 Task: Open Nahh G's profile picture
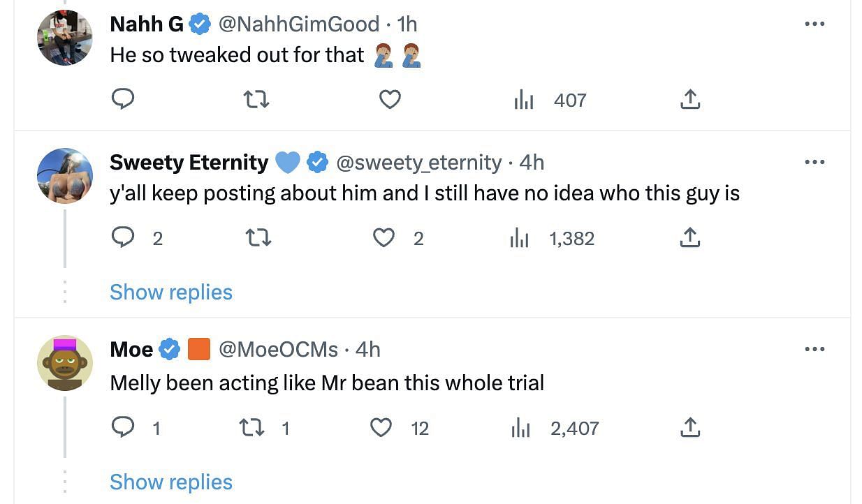(65, 37)
